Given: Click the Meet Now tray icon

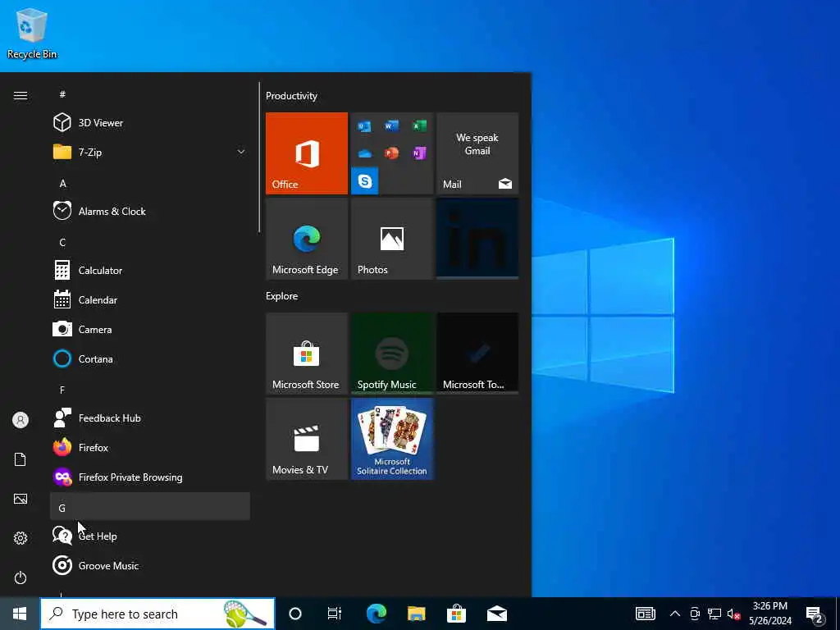Looking at the screenshot, I should click(695, 614).
